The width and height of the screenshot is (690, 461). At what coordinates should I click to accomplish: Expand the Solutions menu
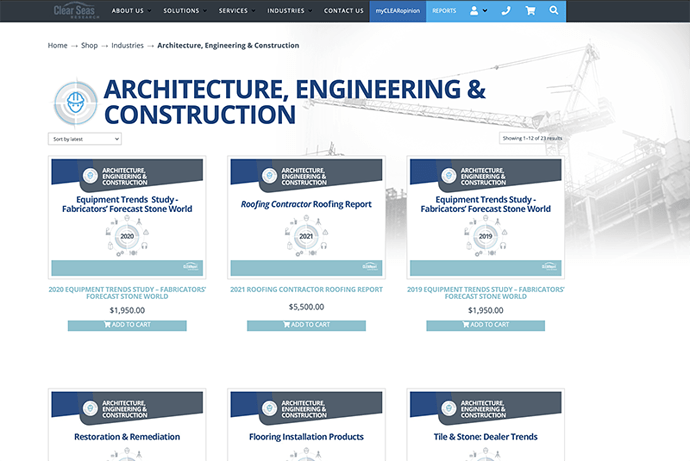185,11
